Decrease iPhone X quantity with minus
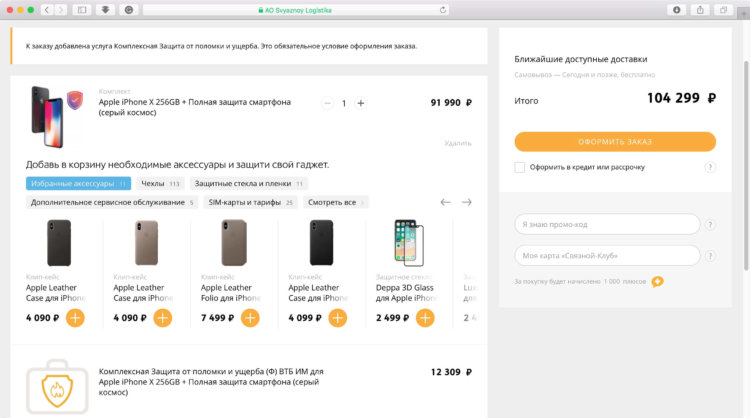750x418 pixels. [327, 103]
